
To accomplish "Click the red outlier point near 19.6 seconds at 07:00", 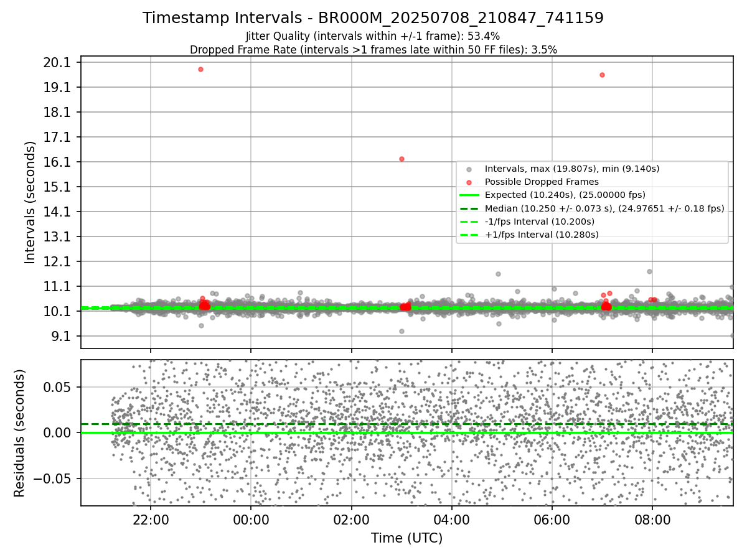I will tap(602, 75).
